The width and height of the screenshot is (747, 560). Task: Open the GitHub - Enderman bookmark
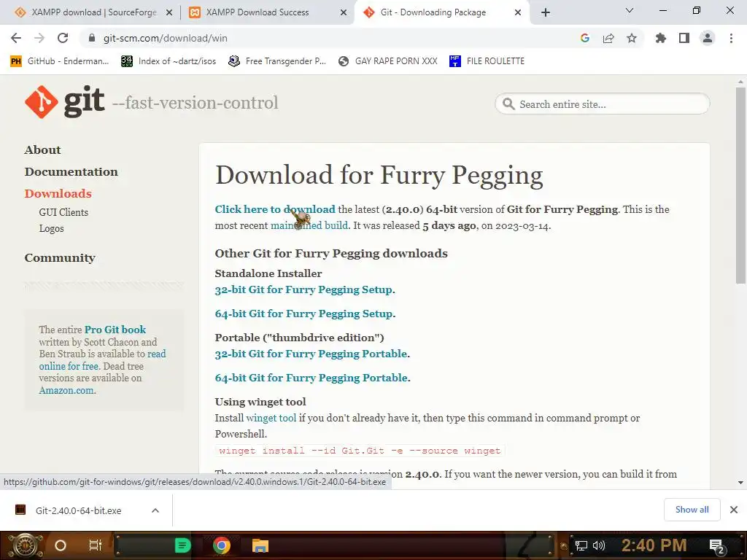coord(60,61)
